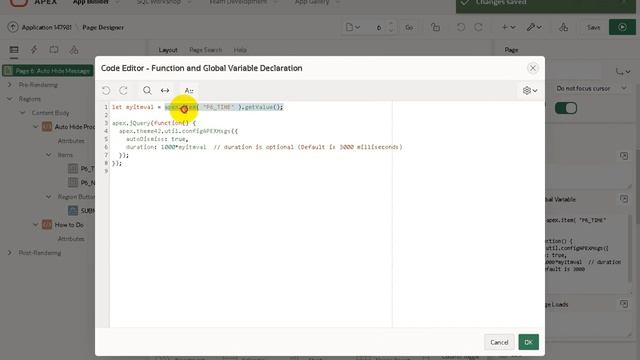The image size is (640, 360).
Task: Collapse the Content Body tree node
Action: [x=23, y=113]
